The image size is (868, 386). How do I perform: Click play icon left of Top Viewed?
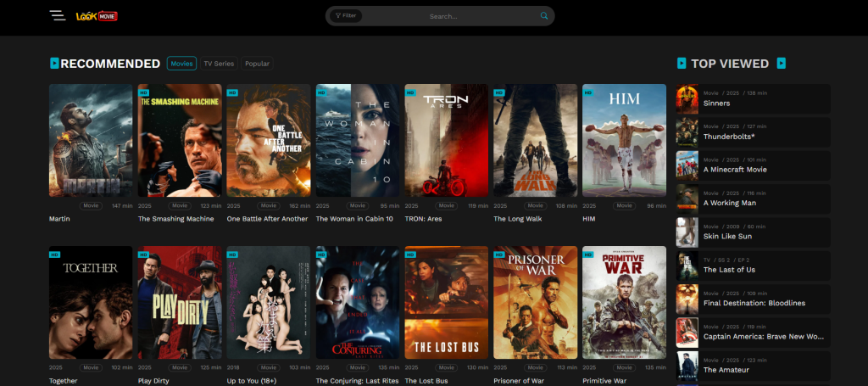click(x=682, y=63)
